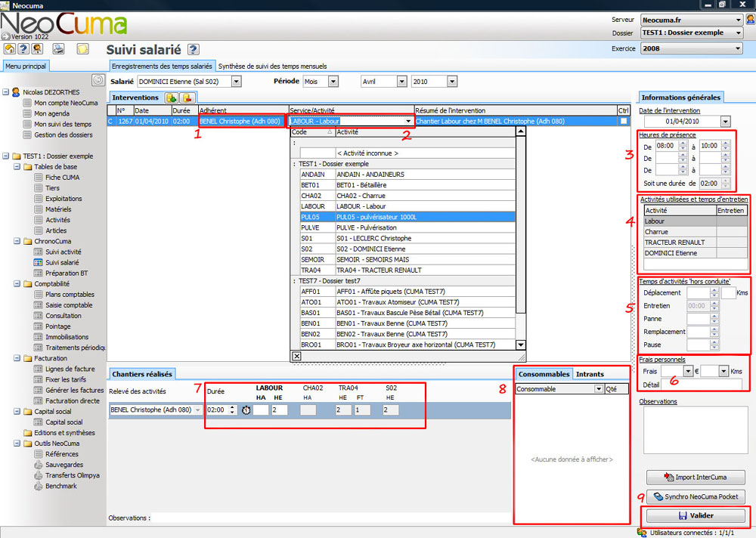756x538 pixels.
Task: Open Références under Outils NeoCuma
Action: [62, 454]
